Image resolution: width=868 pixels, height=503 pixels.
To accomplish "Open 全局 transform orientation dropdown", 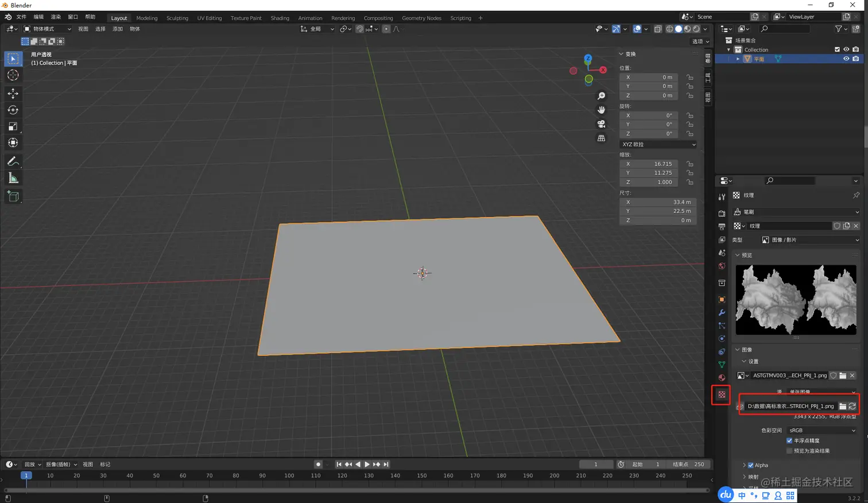I will coord(317,29).
